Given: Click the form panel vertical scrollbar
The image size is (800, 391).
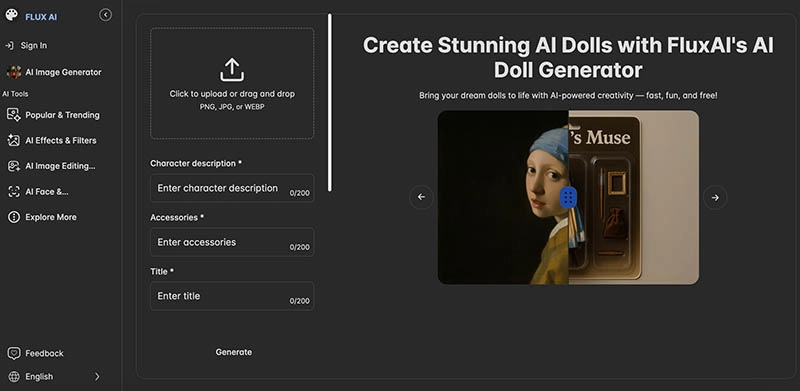Looking at the screenshot, I should tap(330, 103).
